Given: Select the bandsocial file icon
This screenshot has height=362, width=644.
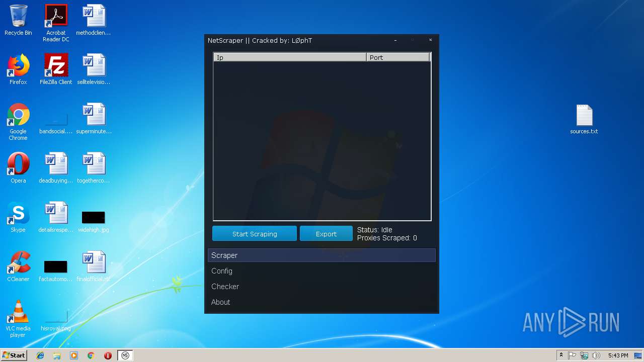Looking at the screenshot, I should click(56, 124).
